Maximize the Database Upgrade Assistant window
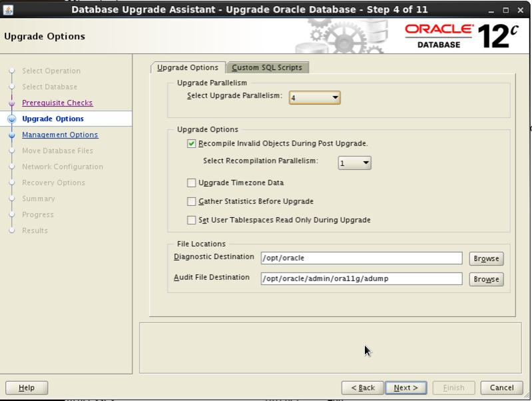This screenshot has width=532, height=401. (505, 11)
